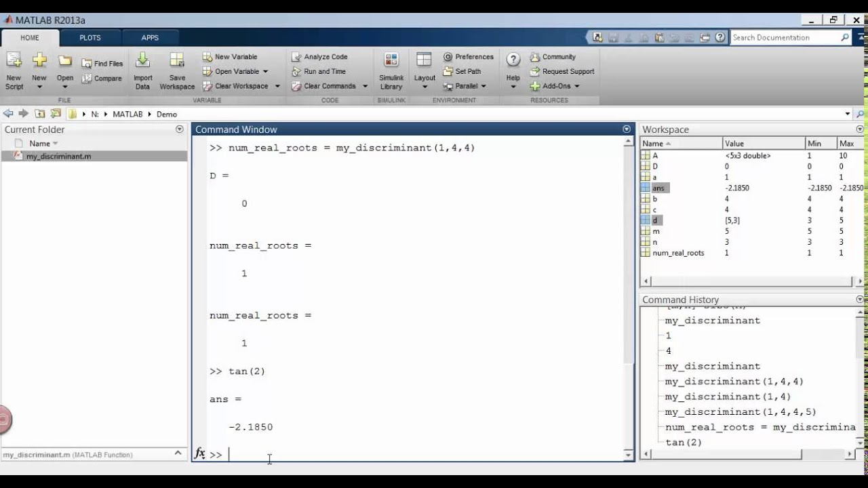Click Clear Commands

pyautogui.click(x=323, y=86)
